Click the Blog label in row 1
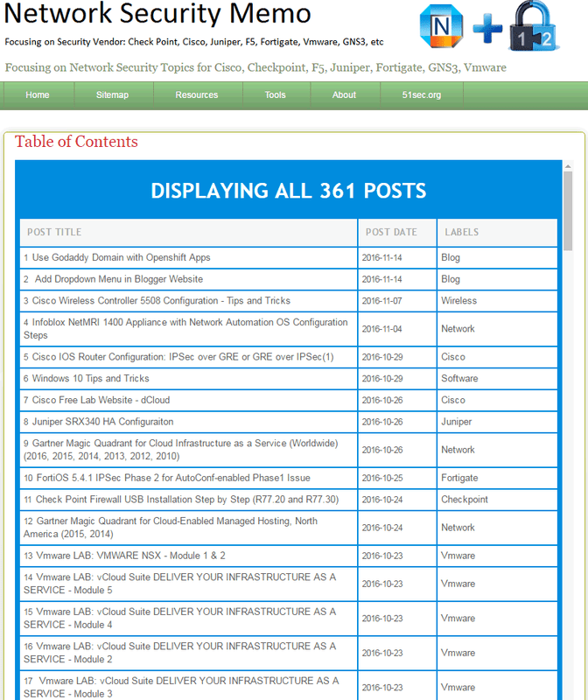Image resolution: width=588 pixels, height=700 pixels. (451, 257)
